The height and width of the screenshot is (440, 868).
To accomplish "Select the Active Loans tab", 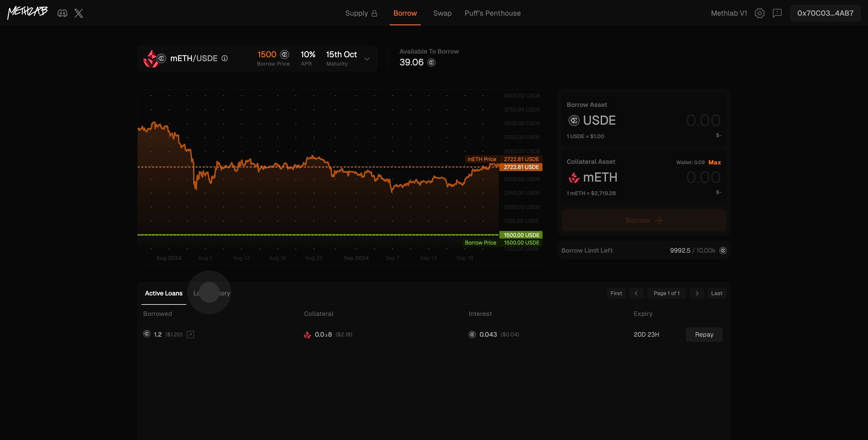I will click(163, 293).
